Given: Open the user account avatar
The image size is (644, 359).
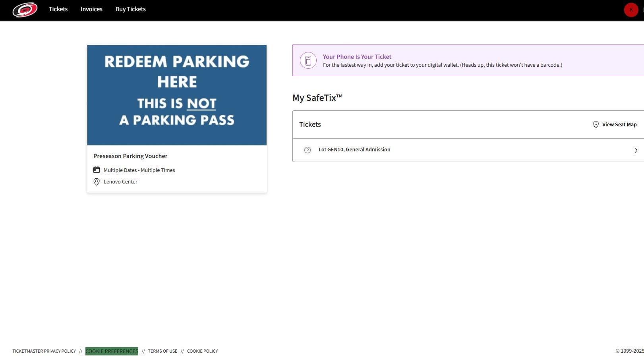Looking at the screenshot, I should click(x=630, y=10).
